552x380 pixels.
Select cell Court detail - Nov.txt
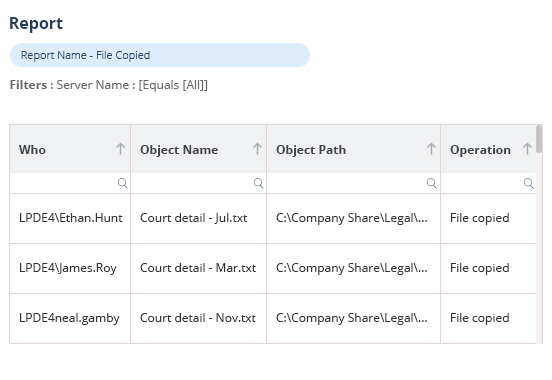click(199, 318)
